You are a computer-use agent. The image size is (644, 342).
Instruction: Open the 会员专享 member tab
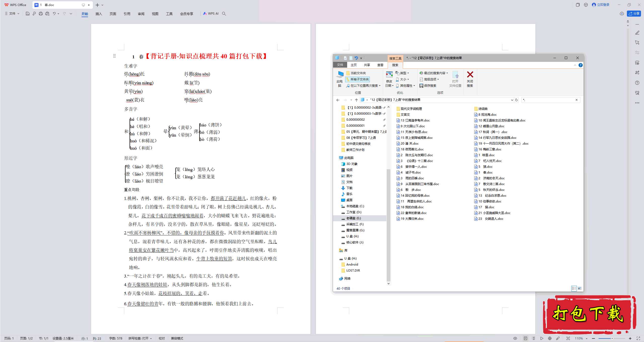click(x=186, y=14)
